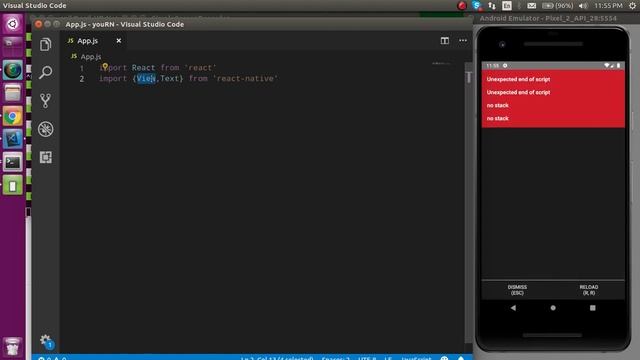Open the editor More Actions menu

pyautogui.click(x=462, y=40)
